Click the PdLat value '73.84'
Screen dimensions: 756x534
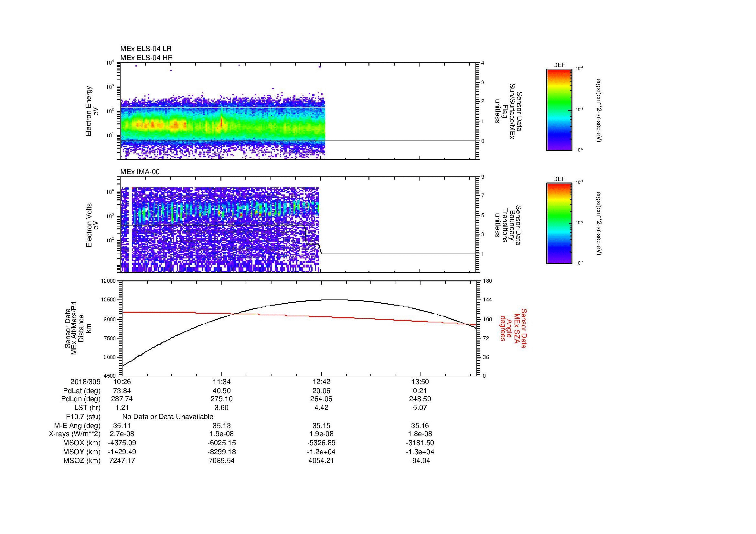click(122, 391)
